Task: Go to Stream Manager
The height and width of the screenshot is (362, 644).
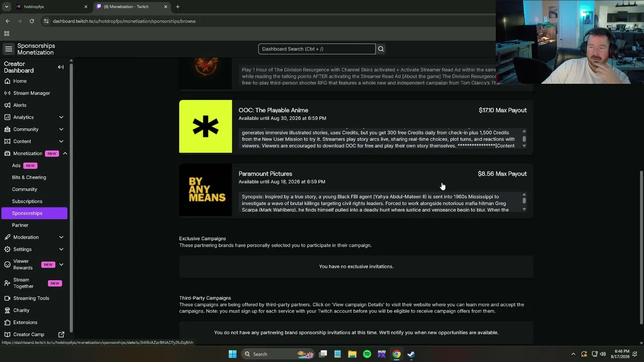Action: 32,93
